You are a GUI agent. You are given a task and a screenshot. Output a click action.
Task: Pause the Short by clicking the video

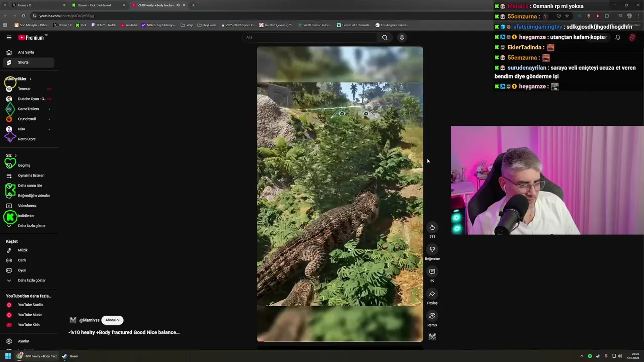[x=340, y=194]
